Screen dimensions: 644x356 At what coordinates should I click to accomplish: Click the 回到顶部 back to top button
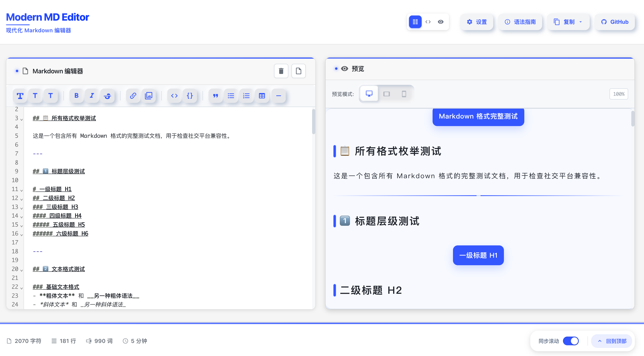tap(612, 341)
